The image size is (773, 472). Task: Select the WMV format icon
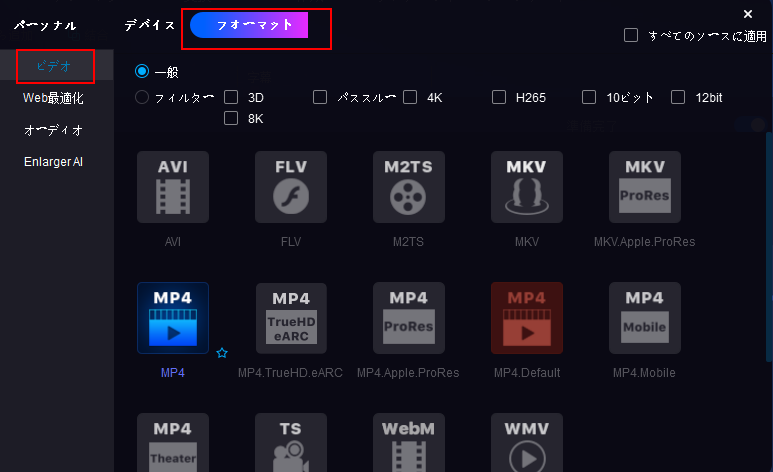[527, 442]
